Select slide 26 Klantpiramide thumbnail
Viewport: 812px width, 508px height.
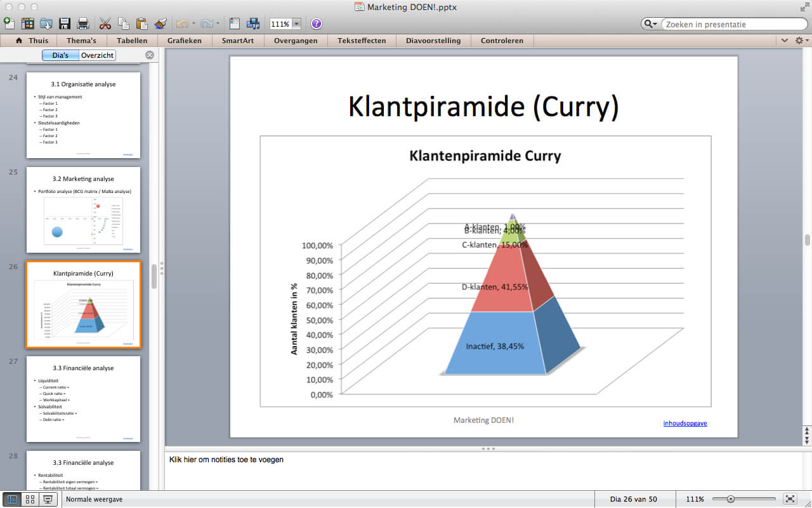[83, 304]
